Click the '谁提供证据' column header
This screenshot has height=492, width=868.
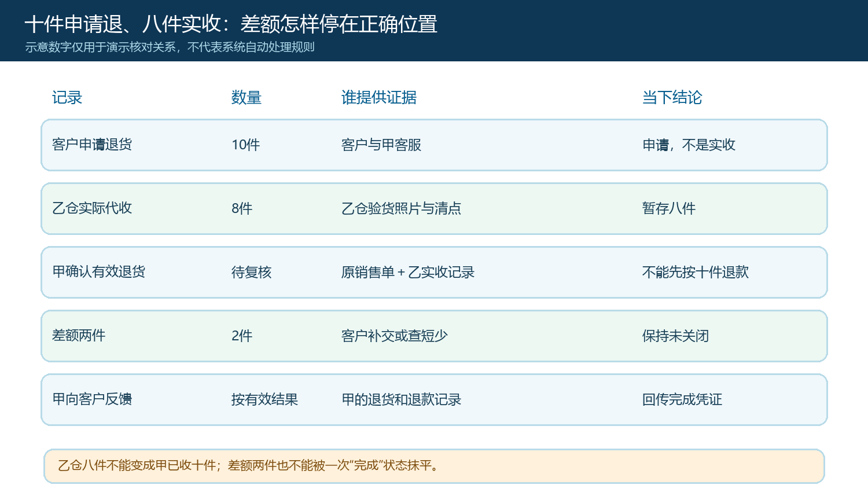[x=379, y=97]
